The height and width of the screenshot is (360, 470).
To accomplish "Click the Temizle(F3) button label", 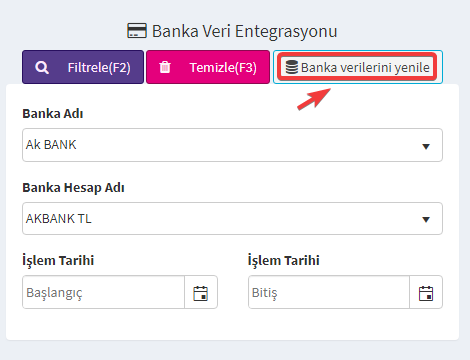I will (x=223, y=68).
